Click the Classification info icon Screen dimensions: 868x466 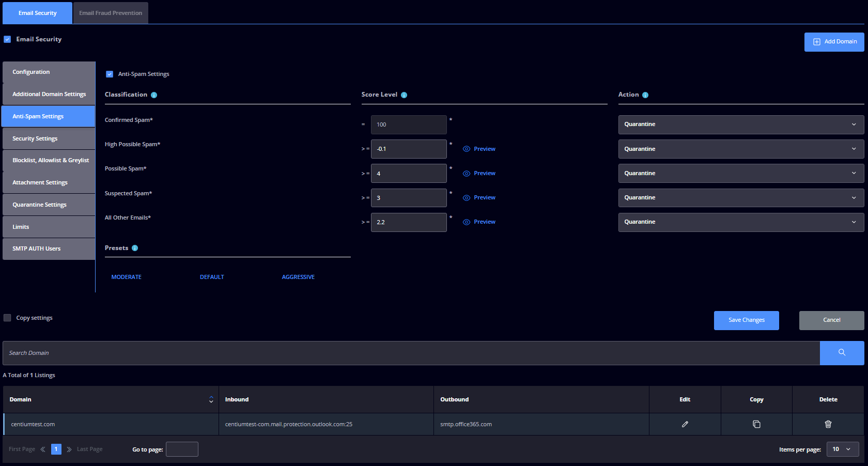click(x=154, y=95)
